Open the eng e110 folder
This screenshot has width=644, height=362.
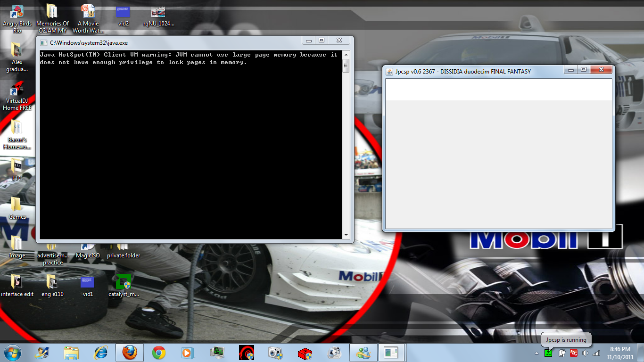point(52,286)
